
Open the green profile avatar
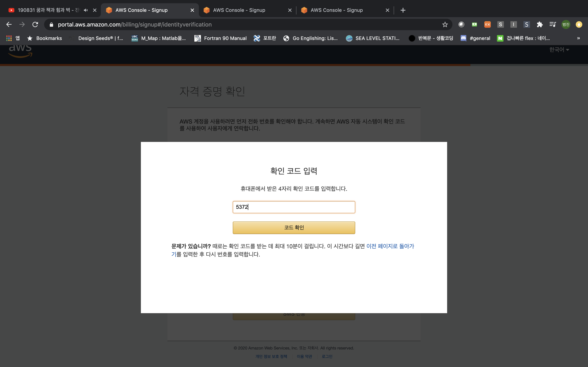(566, 24)
